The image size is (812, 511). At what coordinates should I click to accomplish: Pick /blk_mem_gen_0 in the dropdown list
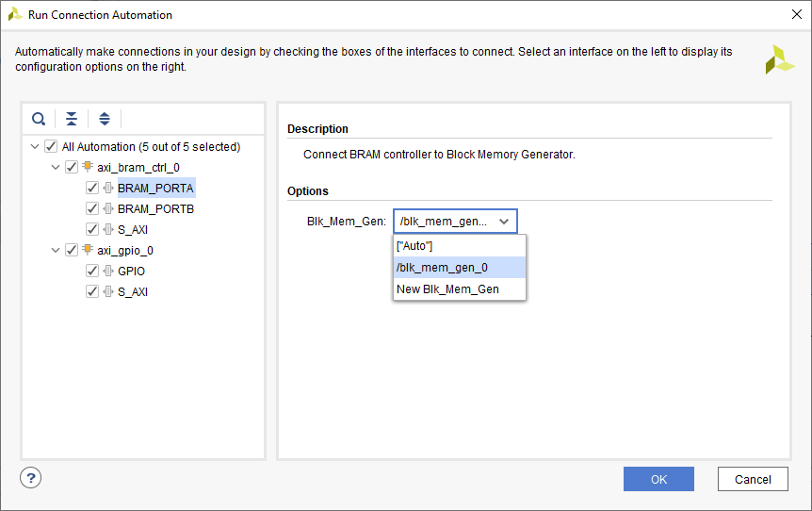pyautogui.click(x=442, y=268)
